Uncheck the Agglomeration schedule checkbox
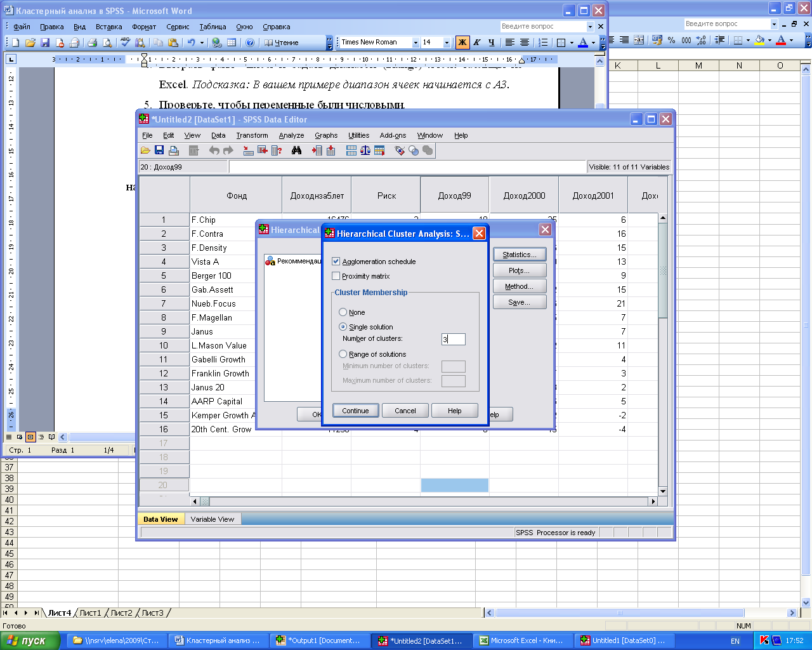The width and height of the screenshot is (812, 650). (336, 262)
